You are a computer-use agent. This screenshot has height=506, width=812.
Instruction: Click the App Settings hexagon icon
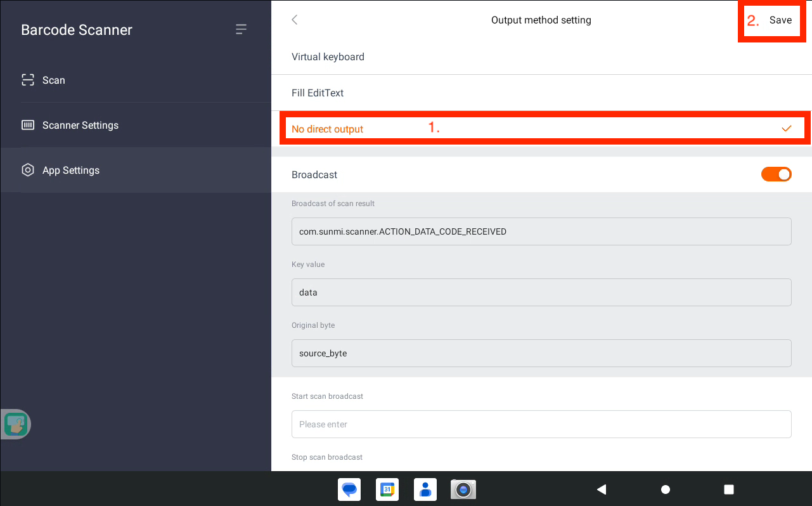[x=28, y=170]
